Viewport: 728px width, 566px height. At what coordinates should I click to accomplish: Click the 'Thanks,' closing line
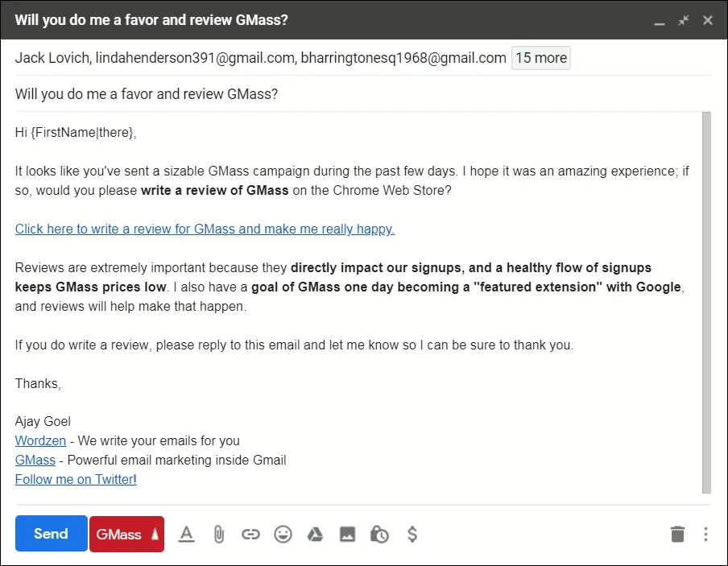[38, 383]
